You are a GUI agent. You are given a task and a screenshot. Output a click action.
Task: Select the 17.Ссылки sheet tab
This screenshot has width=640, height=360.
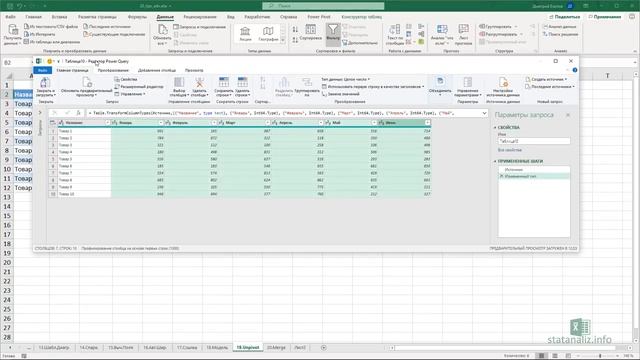coord(187,348)
